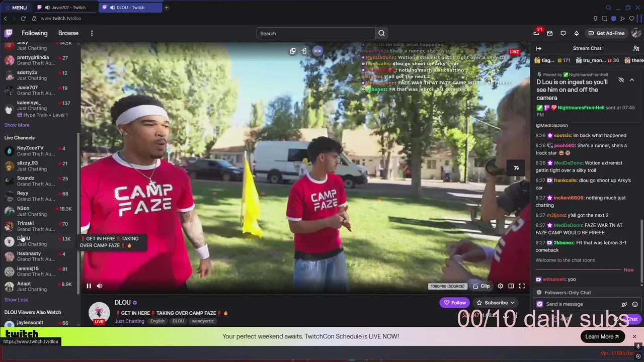Viewport: 644px width, 362px height.
Task: Open kaleeInyc_ Hype Train channel
Action: 38,109
